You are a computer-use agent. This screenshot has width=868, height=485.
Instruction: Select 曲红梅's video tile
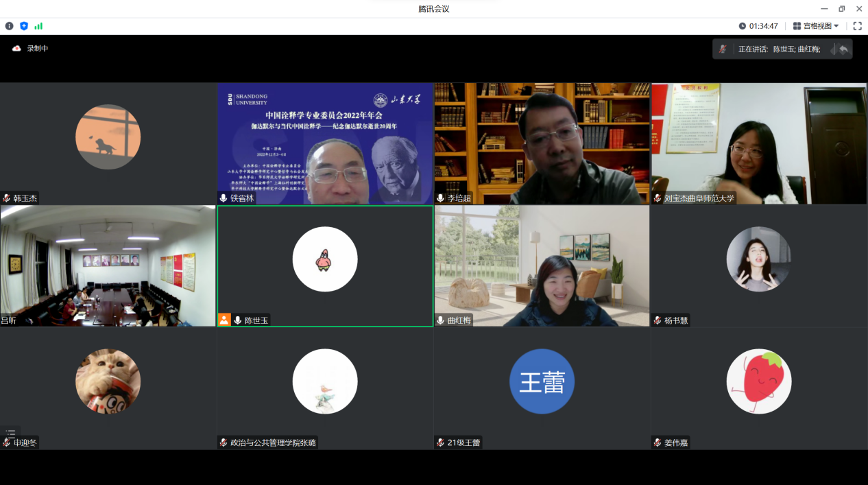pos(542,265)
